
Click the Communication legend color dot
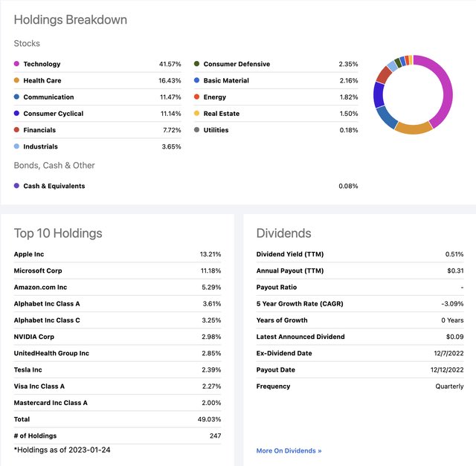(x=16, y=97)
